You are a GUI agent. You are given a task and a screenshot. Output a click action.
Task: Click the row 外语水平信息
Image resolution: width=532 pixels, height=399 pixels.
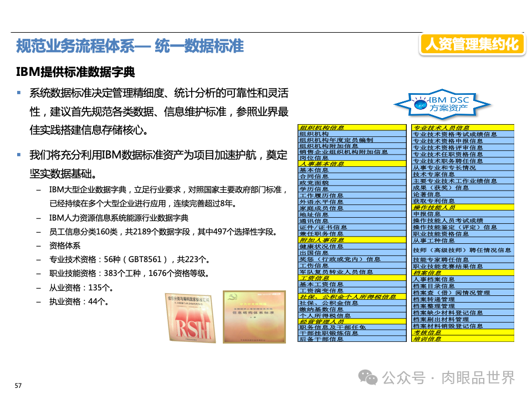[352, 202]
